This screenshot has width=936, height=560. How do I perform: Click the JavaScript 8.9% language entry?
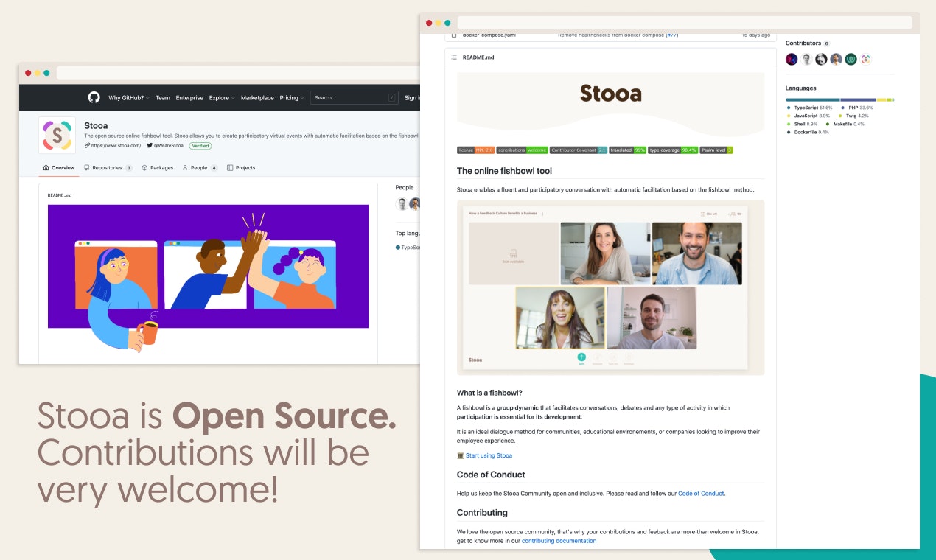pyautogui.click(x=808, y=116)
